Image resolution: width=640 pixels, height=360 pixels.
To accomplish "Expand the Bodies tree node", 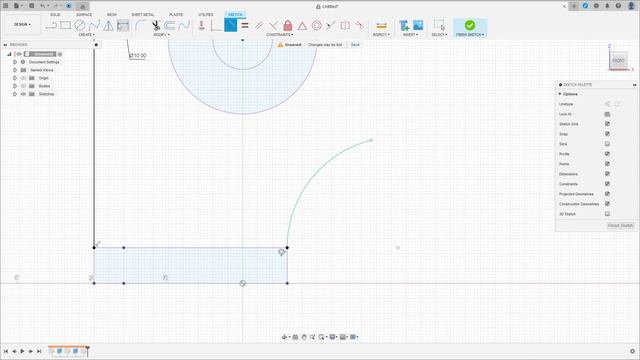I will (x=15, y=86).
